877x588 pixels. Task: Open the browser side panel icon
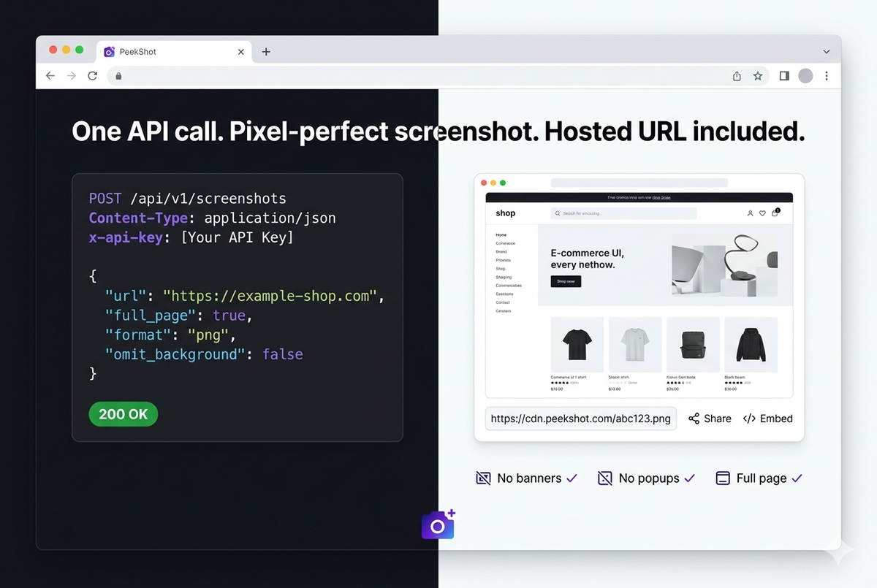click(783, 75)
